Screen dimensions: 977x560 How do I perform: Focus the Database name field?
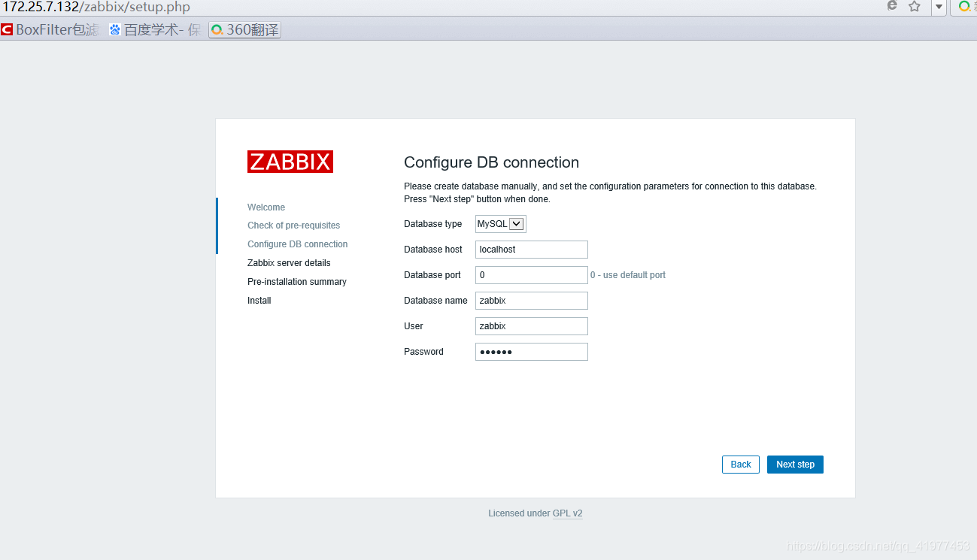[x=532, y=301]
